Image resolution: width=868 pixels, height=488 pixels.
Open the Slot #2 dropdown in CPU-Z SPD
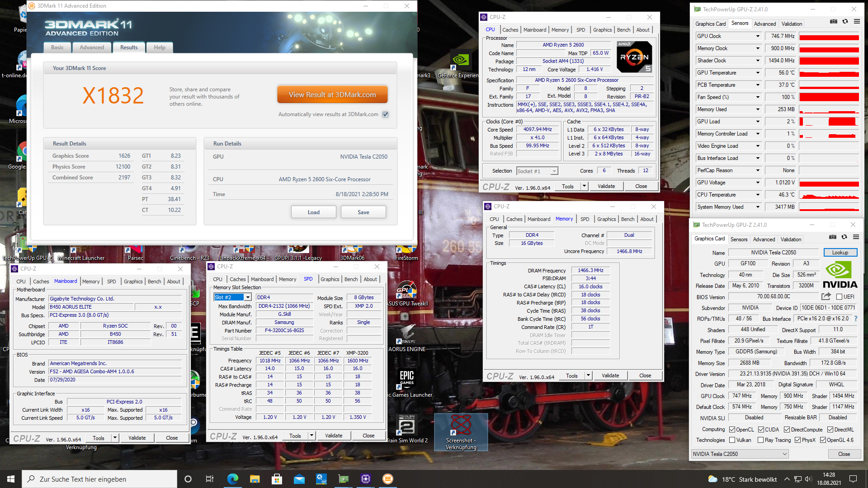pos(232,297)
